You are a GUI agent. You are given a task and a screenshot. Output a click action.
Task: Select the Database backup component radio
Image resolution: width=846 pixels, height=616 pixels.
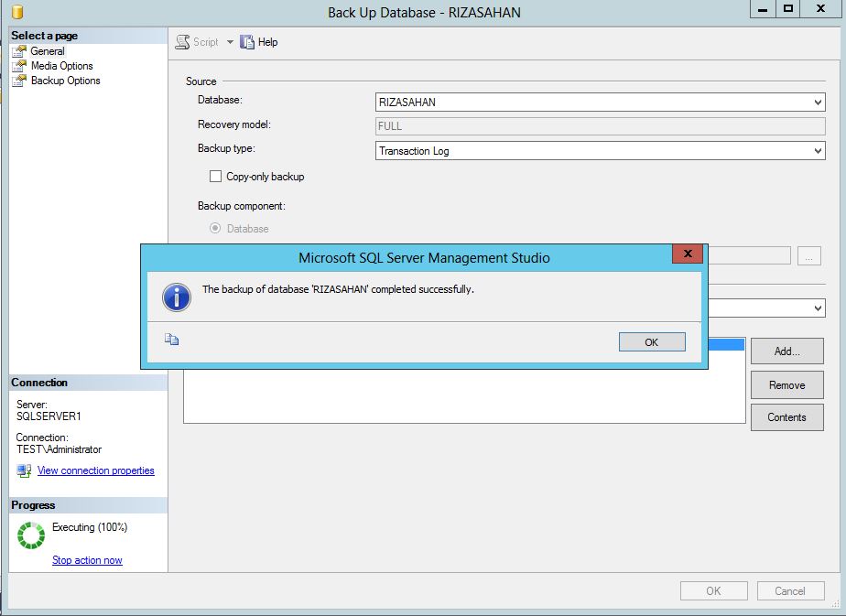(x=216, y=229)
